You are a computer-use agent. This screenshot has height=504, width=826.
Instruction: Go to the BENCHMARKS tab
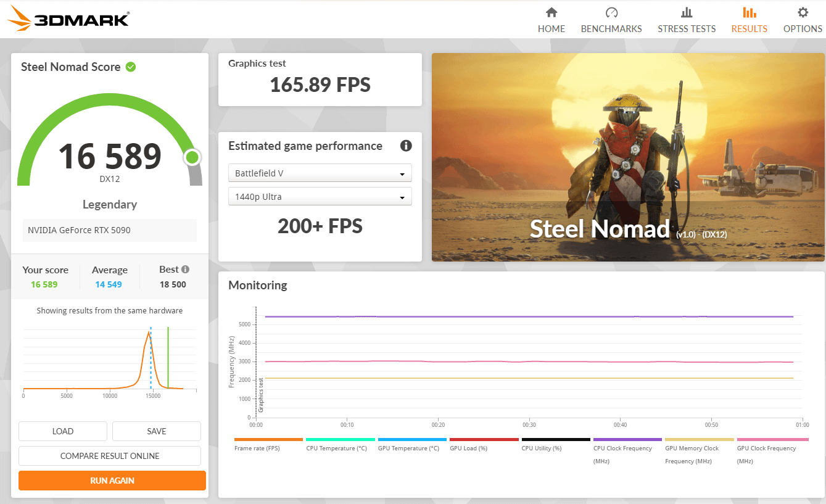[x=611, y=29]
